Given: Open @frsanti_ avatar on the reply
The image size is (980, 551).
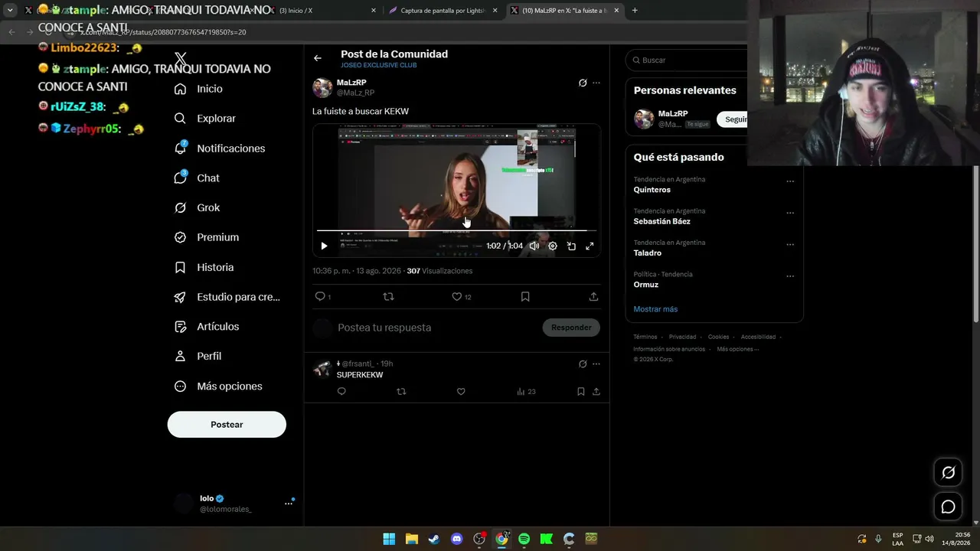Looking at the screenshot, I should [x=322, y=369].
